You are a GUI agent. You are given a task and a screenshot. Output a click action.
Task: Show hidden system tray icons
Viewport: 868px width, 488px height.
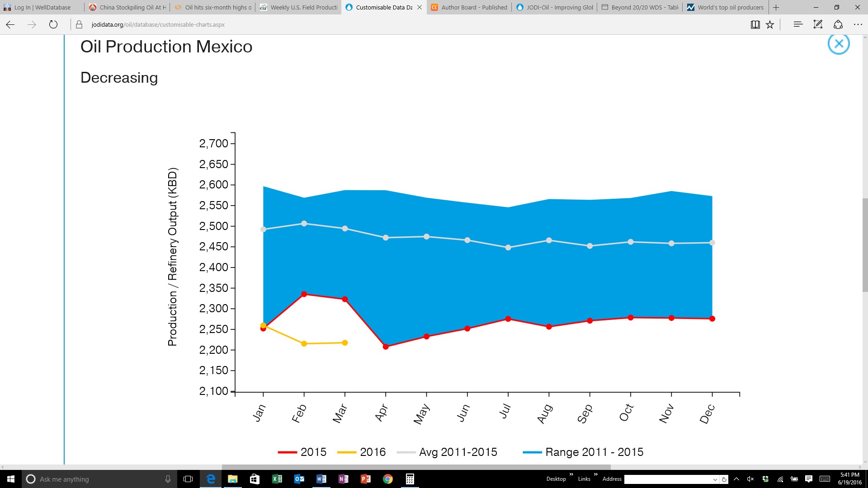(x=736, y=479)
